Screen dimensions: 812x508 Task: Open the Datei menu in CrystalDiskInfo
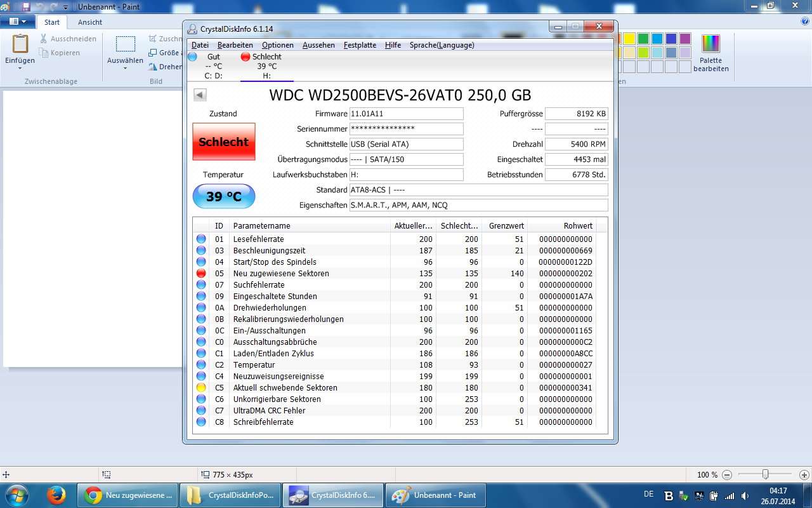(x=200, y=45)
